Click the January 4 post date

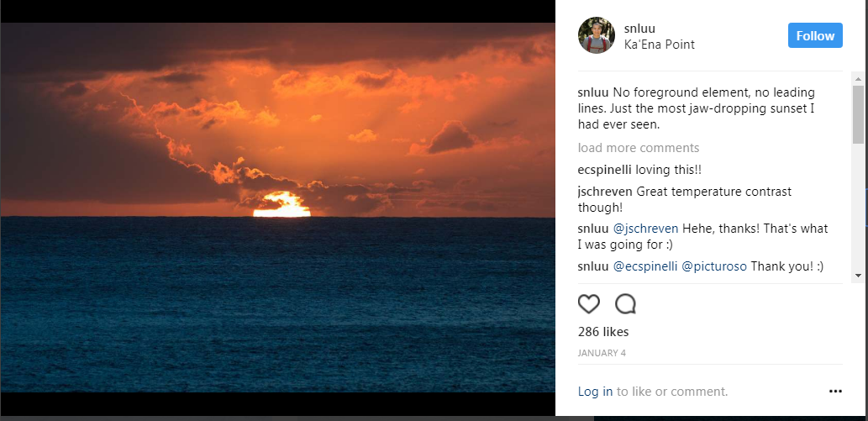tap(601, 353)
